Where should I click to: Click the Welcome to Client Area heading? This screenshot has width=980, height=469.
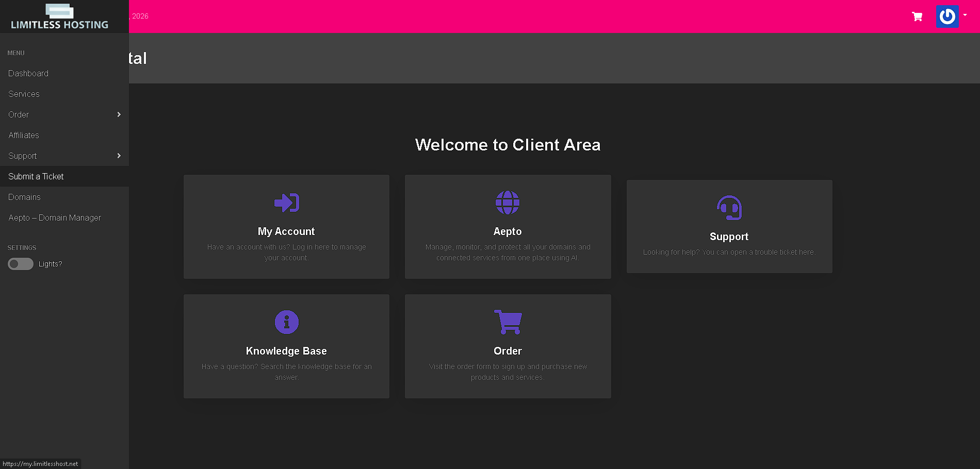pyautogui.click(x=508, y=145)
